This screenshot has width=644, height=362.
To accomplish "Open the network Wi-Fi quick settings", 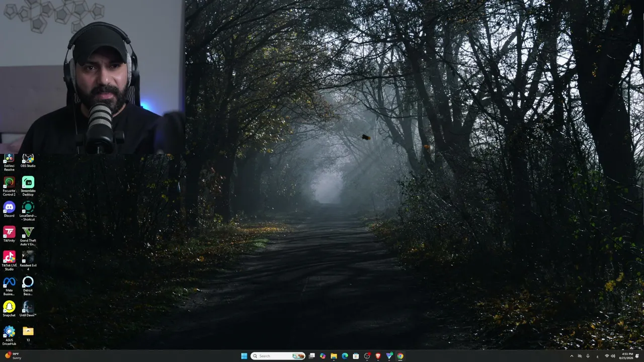I will (607, 356).
